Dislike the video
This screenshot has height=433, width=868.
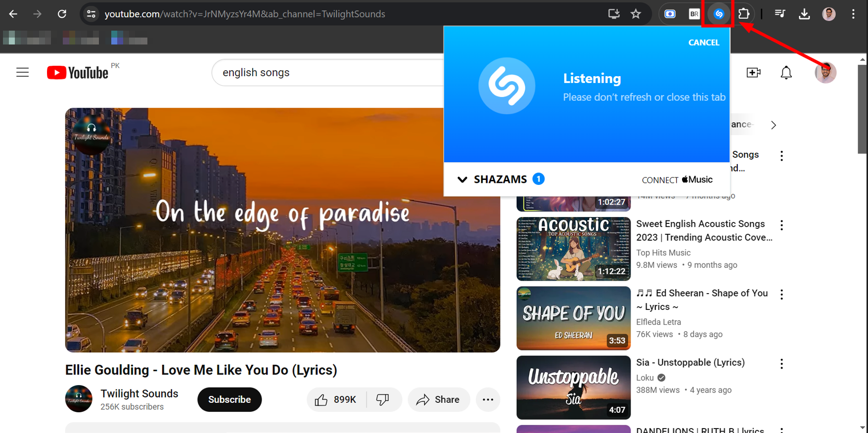tap(384, 399)
